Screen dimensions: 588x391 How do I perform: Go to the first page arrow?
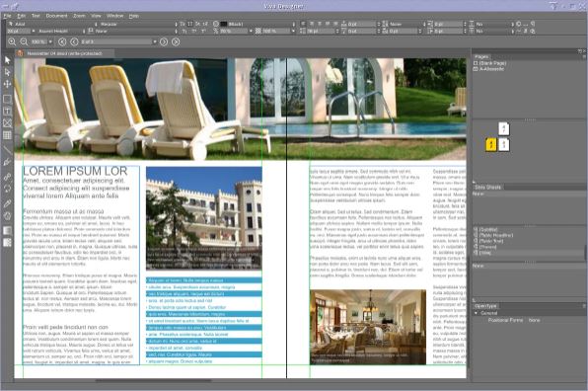pos(62,42)
